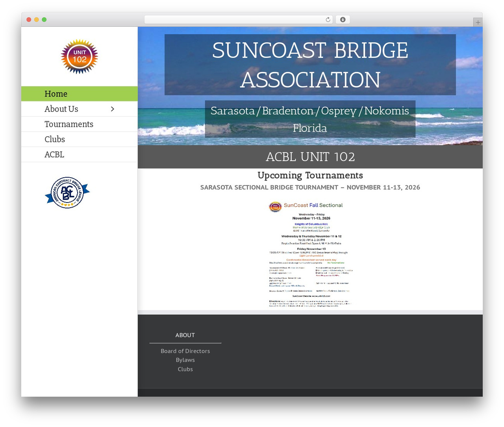Open the Board of Directors footer link
This screenshot has width=504, height=427.
(x=185, y=351)
